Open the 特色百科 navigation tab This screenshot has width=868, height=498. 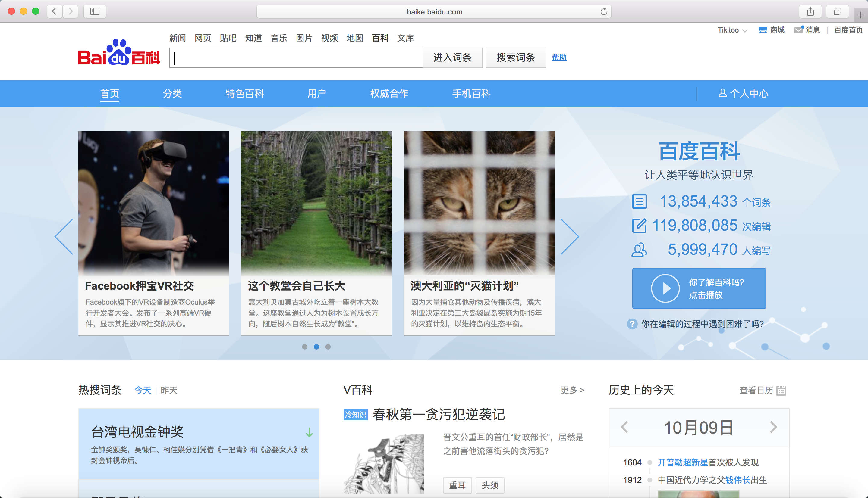coord(244,93)
